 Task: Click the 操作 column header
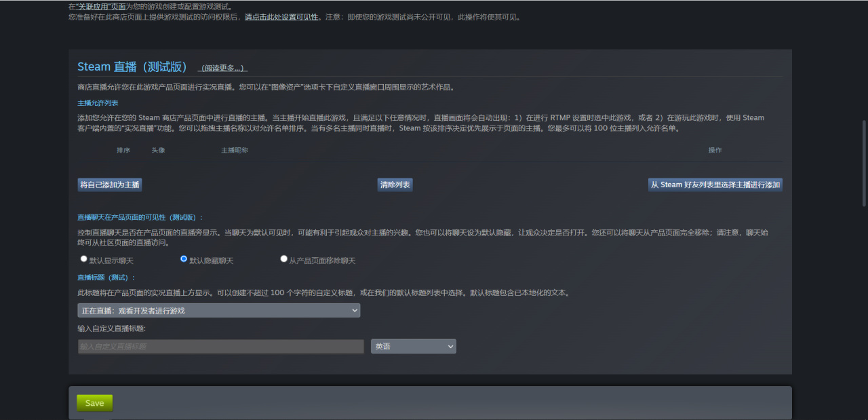click(715, 150)
